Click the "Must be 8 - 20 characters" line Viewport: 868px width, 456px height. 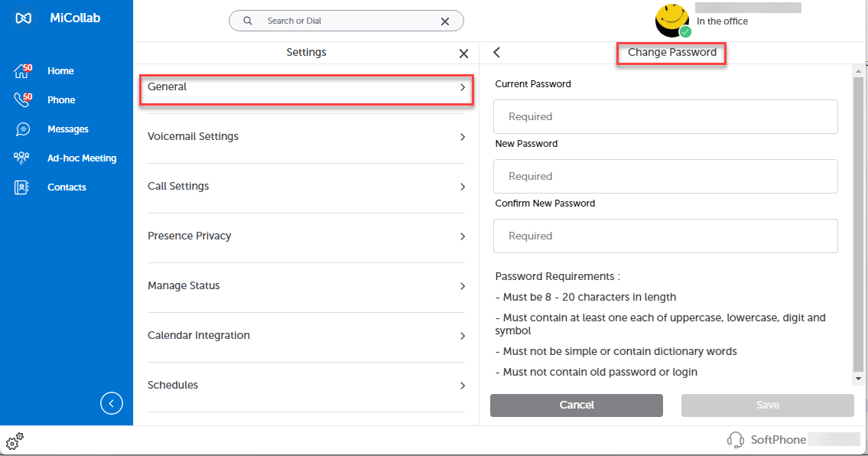point(586,297)
